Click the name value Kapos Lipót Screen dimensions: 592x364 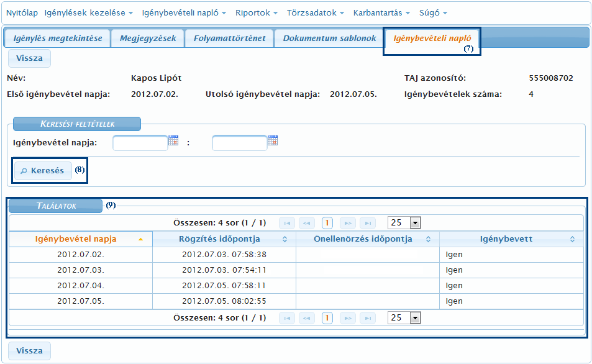tap(157, 78)
